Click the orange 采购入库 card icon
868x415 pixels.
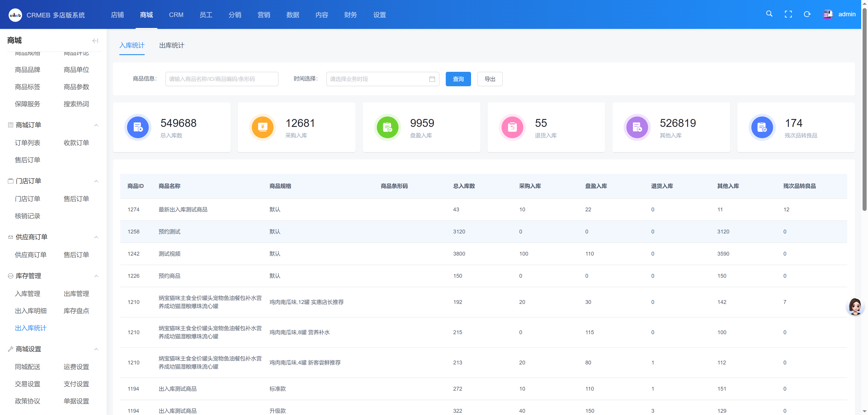[x=262, y=127]
